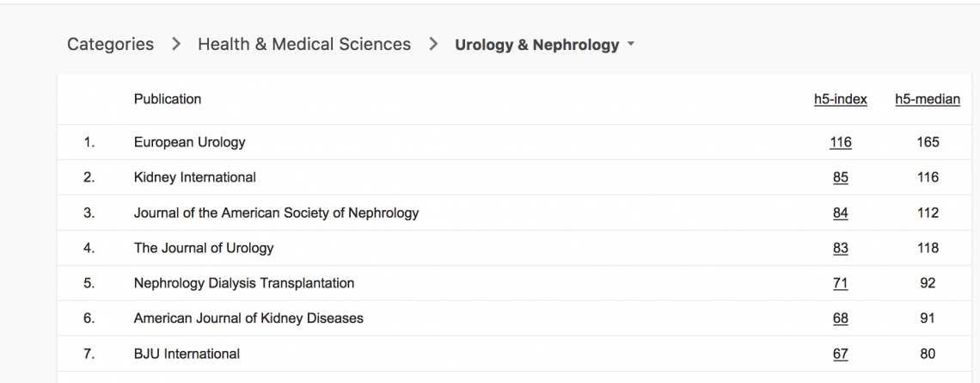The image size is (980, 383).
Task: Open BJU International h5-index 67
Action: (x=840, y=354)
